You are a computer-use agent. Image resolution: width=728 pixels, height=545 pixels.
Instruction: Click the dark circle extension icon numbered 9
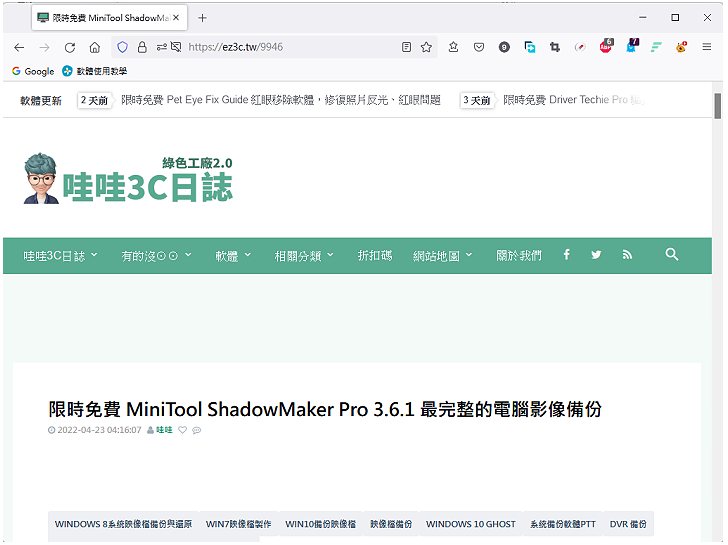[504, 47]
